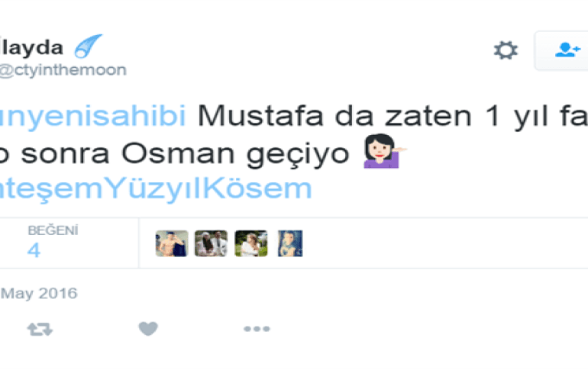Screen dimensions: 588x370
Task: View the second liker's couple avatar
Action: coord(211,243)
